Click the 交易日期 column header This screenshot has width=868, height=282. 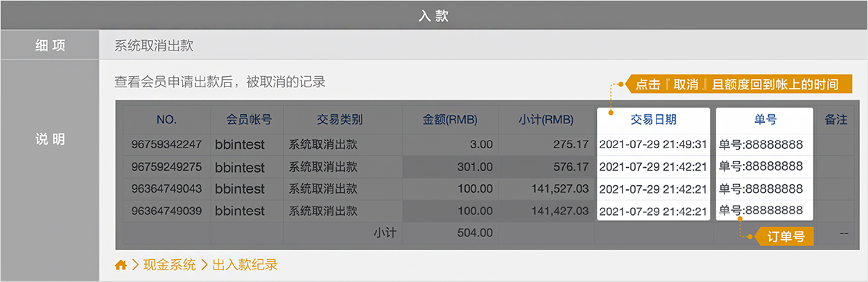653,119
